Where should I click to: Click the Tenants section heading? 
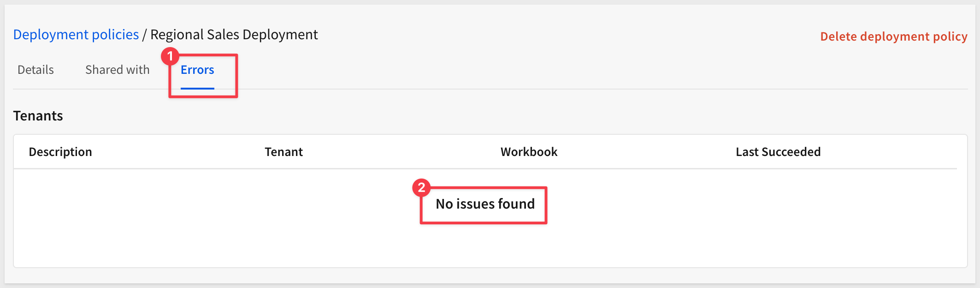(x=38, y=116)
